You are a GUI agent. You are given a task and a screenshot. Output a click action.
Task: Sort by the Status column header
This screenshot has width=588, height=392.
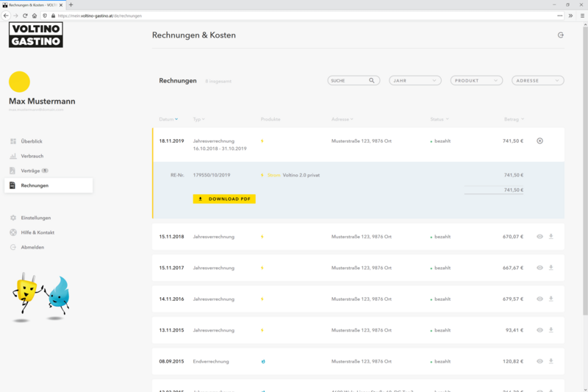439,119
